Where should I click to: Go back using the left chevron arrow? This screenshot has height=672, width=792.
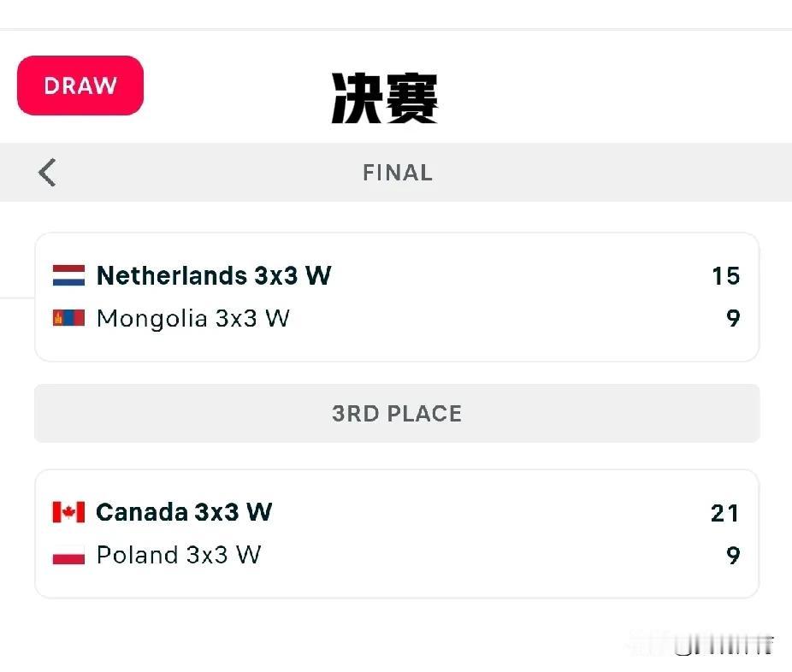[47, 173]
